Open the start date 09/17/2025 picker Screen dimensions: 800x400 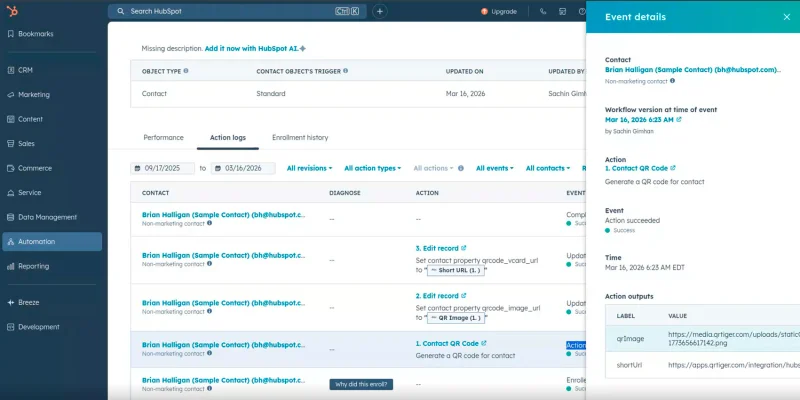pos(163,168)
